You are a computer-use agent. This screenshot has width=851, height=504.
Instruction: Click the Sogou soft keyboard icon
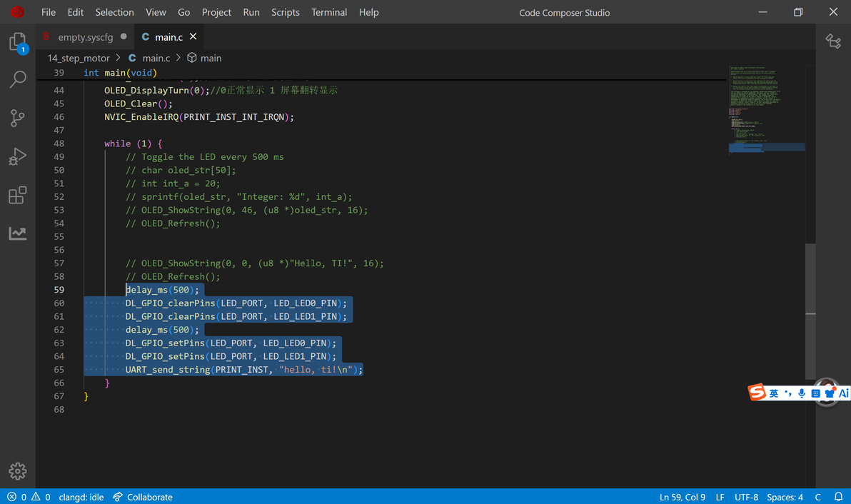pos(815,393)
